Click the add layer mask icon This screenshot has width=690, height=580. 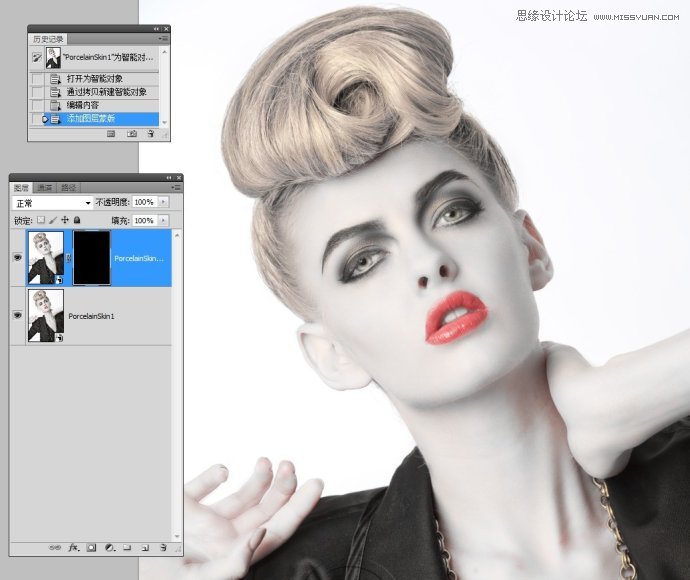point(91,547)
